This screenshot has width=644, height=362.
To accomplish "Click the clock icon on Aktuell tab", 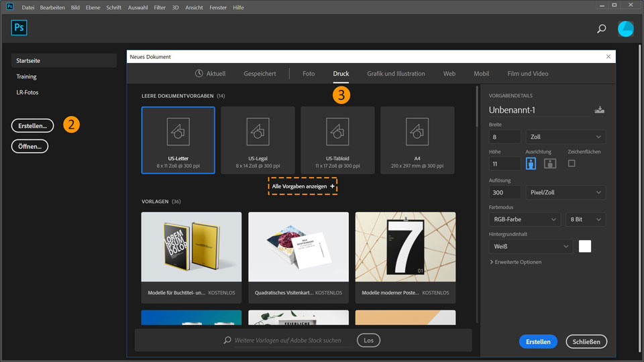I will pos(199,74).
